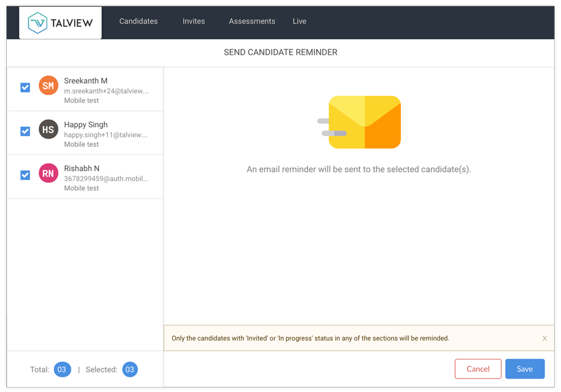Click the Save button

525,369
